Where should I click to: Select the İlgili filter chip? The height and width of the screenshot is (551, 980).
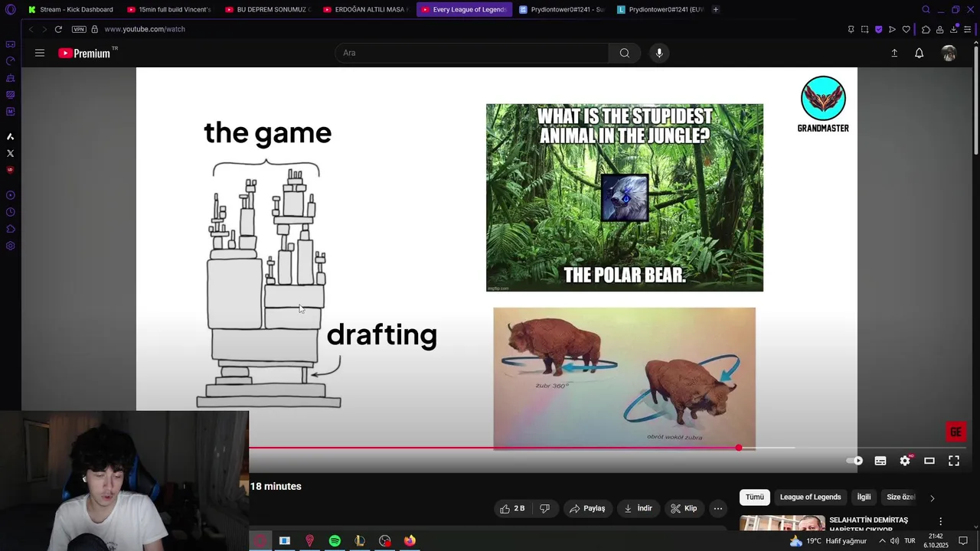click(x=864, y=497)
